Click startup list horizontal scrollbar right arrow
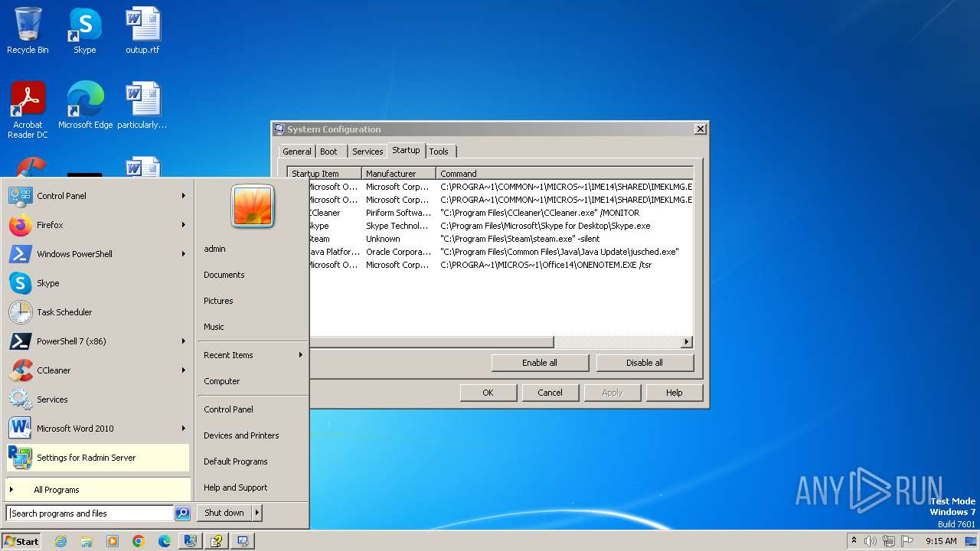 (x=687, y=342)
